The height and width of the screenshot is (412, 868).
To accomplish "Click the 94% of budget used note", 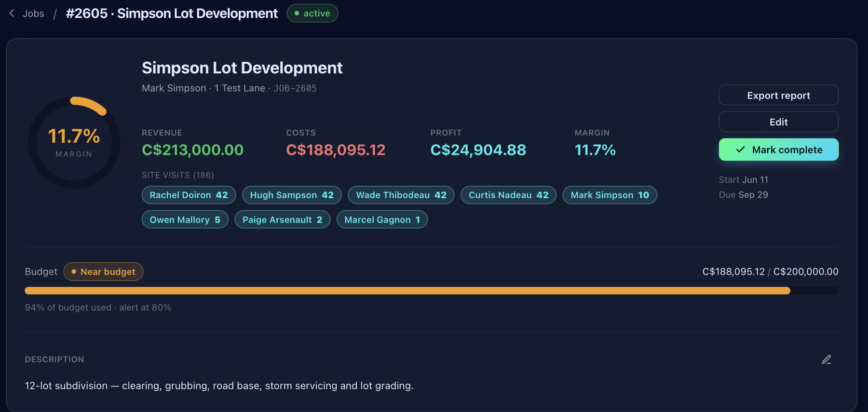I will click(x=98, y=307).
